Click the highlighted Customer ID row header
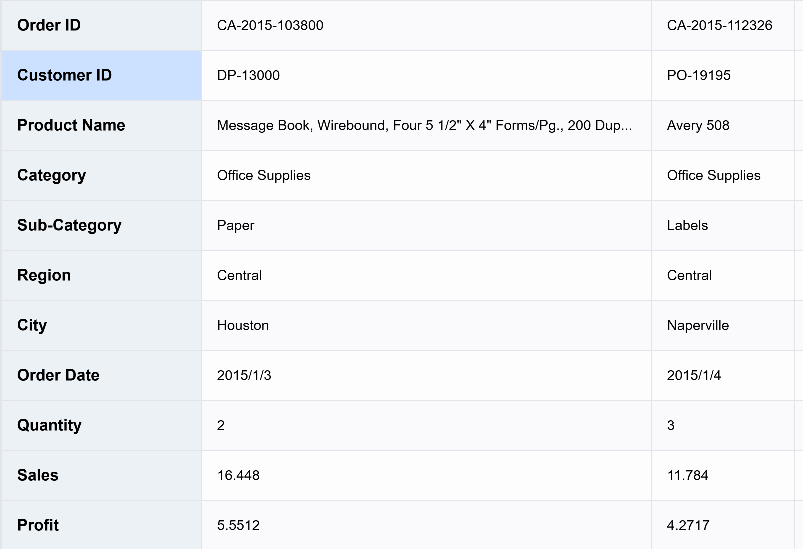803x549 pixels. pyautogui.click(x=100, y=75)
